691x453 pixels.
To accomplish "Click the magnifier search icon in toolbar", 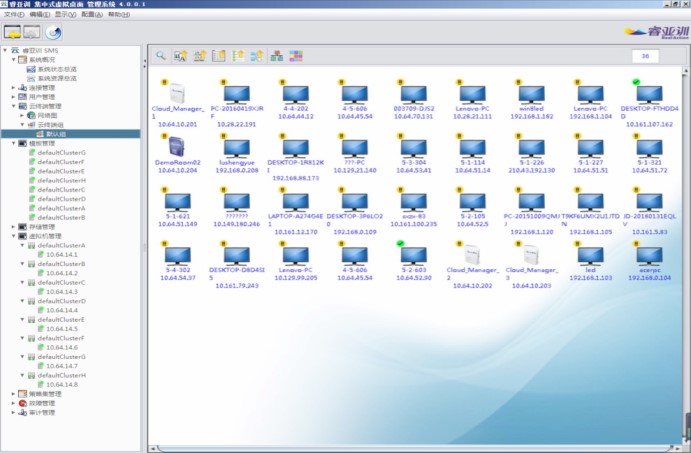I will point(161,56).
